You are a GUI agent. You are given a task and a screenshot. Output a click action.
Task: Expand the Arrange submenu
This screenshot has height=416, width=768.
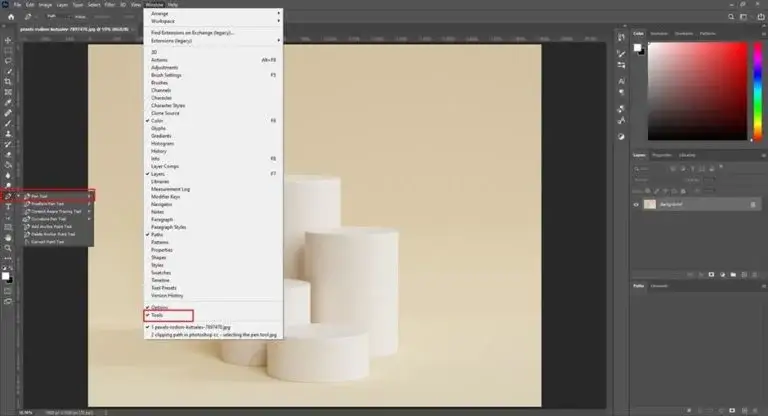tap(213, 14)
